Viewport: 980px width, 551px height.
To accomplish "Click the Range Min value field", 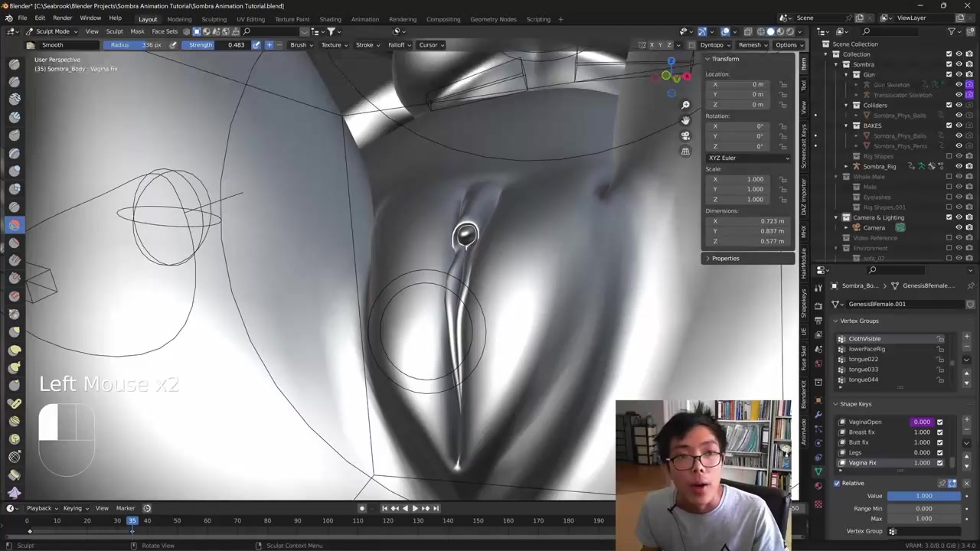I will (x=924, y=508).
